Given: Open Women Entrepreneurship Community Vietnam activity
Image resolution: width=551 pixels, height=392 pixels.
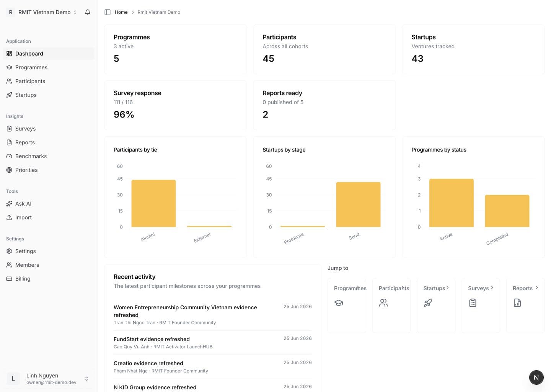Looking at the screenshot, I should click(213, 315).
